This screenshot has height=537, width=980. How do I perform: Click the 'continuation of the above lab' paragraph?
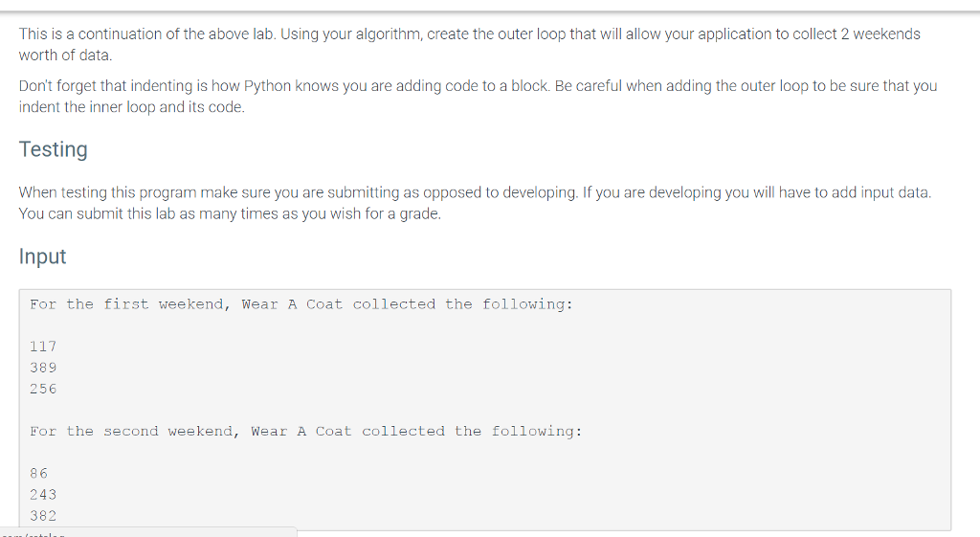coord(469,34)
